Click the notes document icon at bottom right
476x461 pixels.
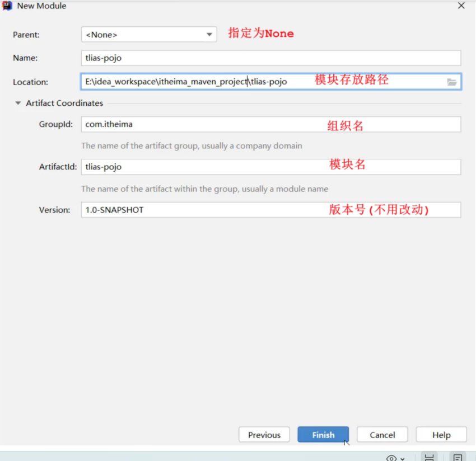click(x=458, y=457)
